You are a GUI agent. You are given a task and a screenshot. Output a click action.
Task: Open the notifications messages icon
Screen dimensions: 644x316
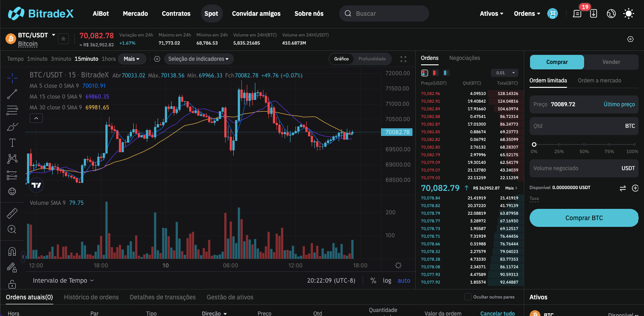[577, 14]
